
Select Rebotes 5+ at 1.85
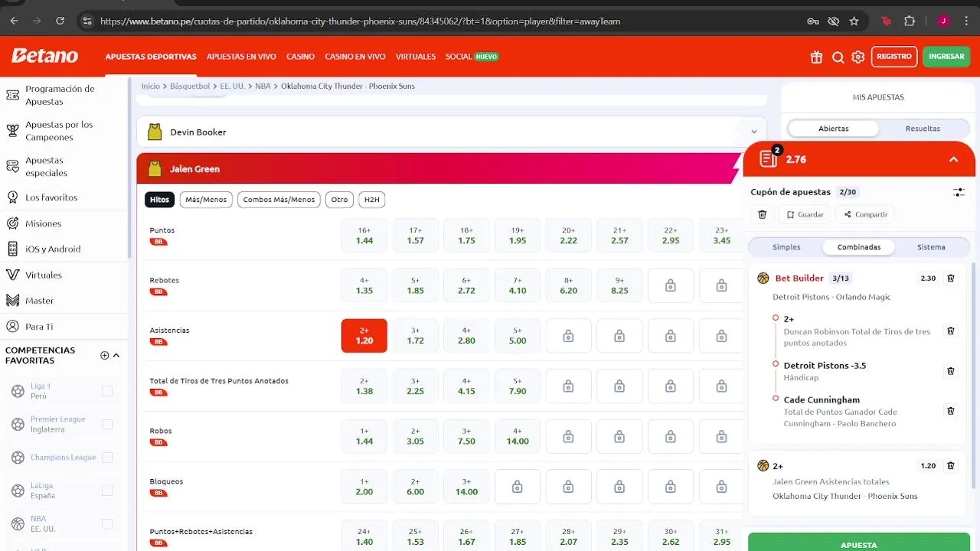[415, 285]
